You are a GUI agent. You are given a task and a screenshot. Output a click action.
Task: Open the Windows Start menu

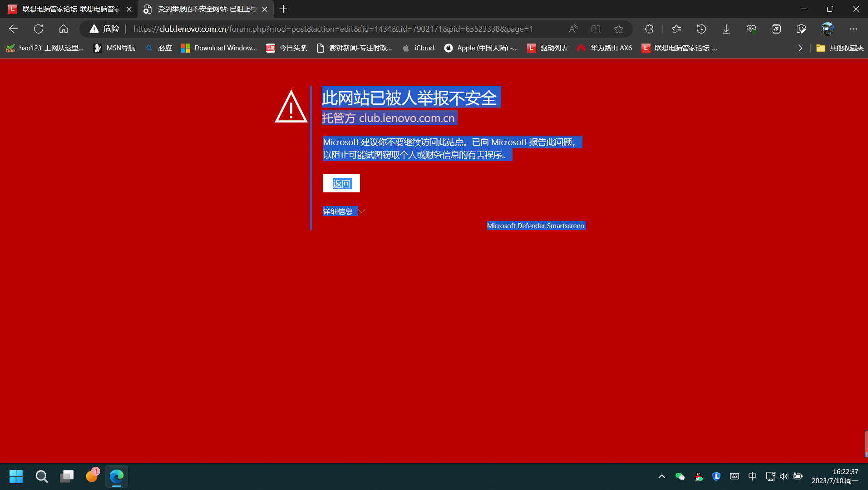coord(16,476)
